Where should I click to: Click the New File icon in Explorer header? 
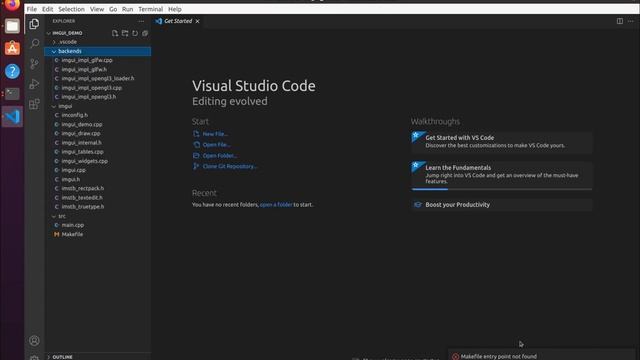[115, 33]
